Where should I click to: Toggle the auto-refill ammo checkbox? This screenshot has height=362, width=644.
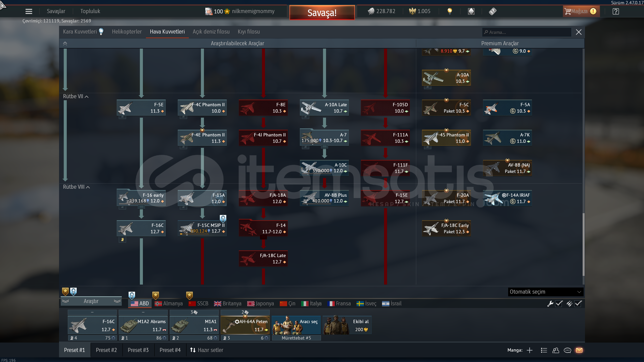tap(578, 304)
